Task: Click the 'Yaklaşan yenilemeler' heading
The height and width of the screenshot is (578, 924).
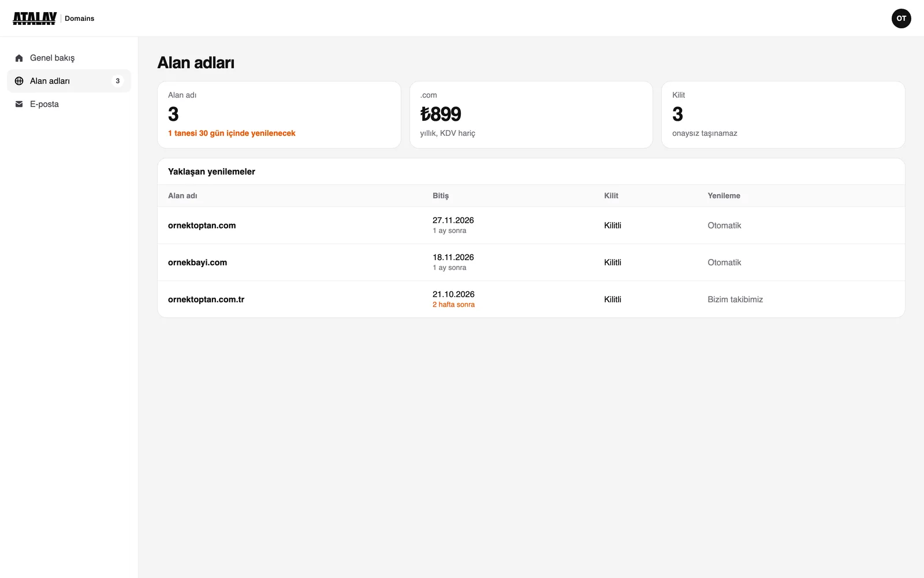Action: point(211,172)
